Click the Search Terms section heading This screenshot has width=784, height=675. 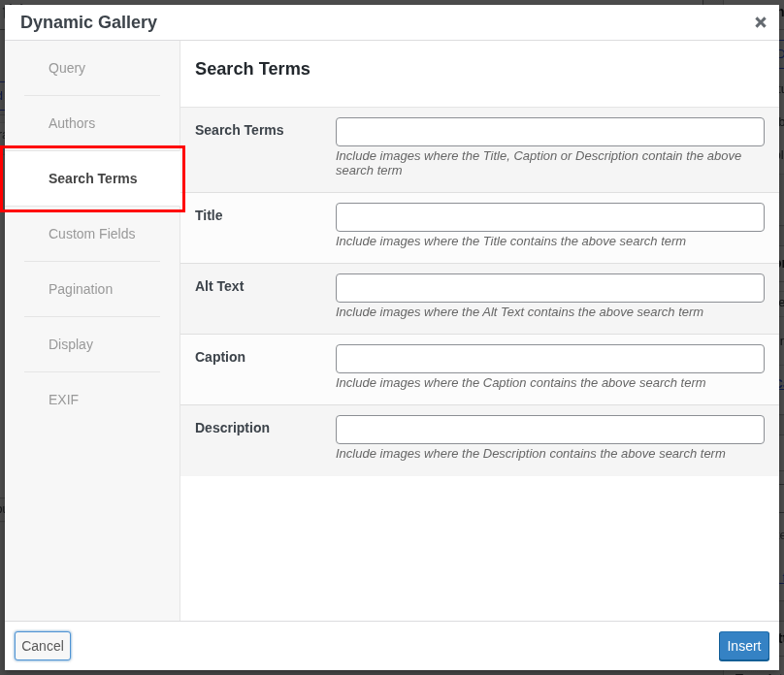click(x=252, y=69)
